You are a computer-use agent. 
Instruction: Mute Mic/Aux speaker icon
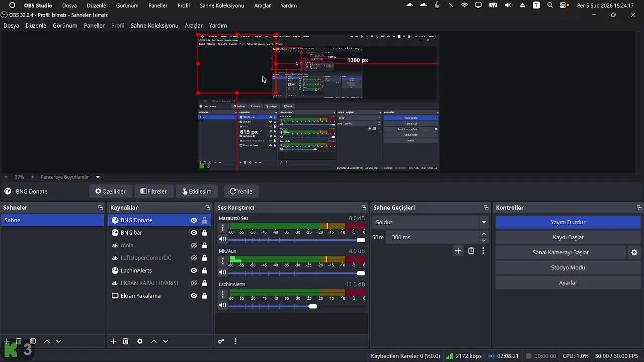[x=223, y=273]
